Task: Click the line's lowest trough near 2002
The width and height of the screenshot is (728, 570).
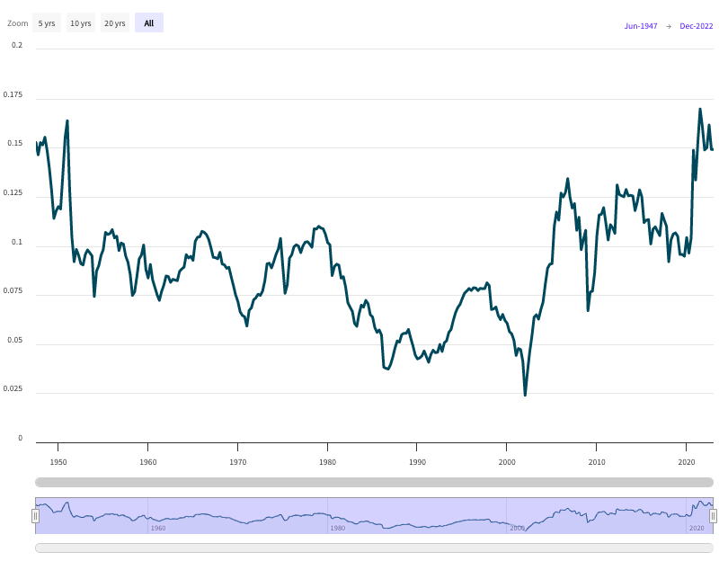Action: click(525, 395)
